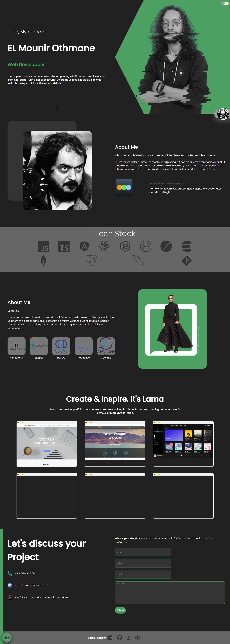Focus the Name input field

pos(143,552)
